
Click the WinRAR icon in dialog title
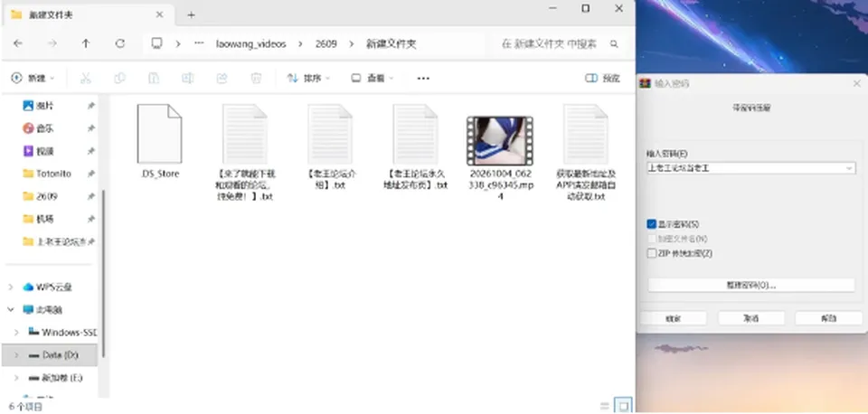645,83
